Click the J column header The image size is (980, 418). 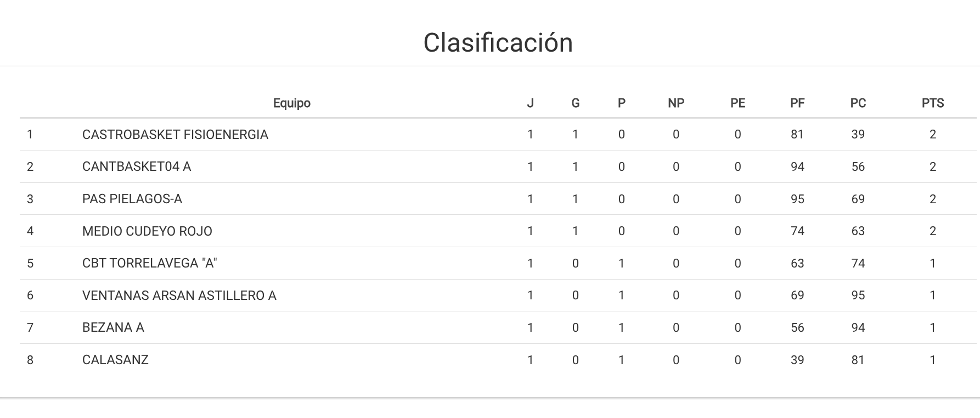coord(530,103)
